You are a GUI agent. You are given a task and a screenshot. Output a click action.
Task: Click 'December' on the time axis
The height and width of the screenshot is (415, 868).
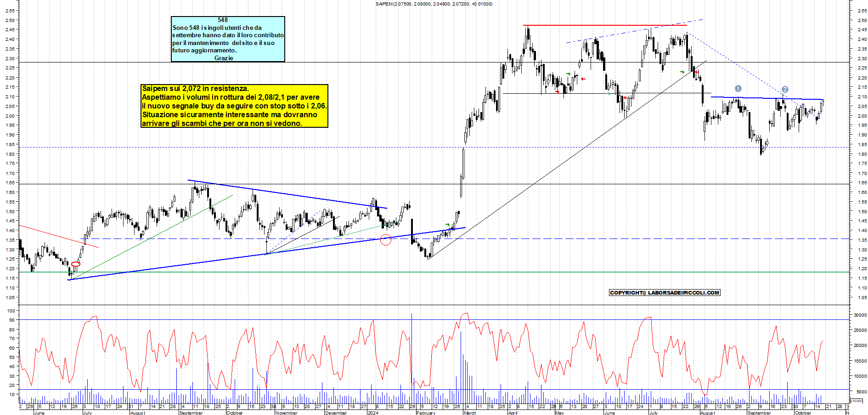[336, 413]
